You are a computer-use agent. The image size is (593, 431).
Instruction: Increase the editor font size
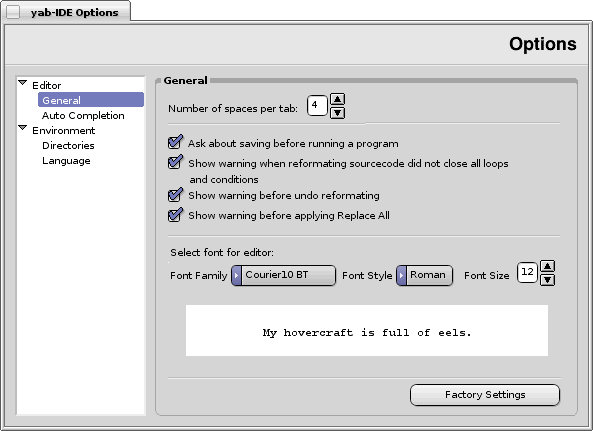click(548, 266)
